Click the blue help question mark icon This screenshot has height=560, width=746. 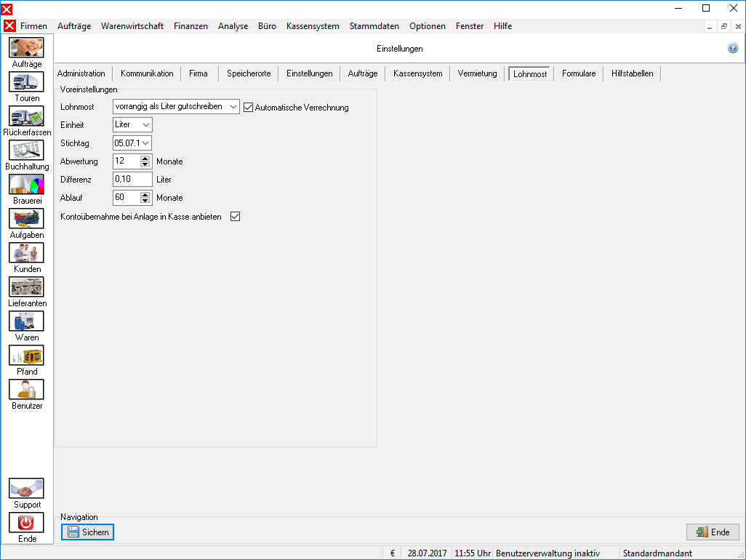(733, 48)
